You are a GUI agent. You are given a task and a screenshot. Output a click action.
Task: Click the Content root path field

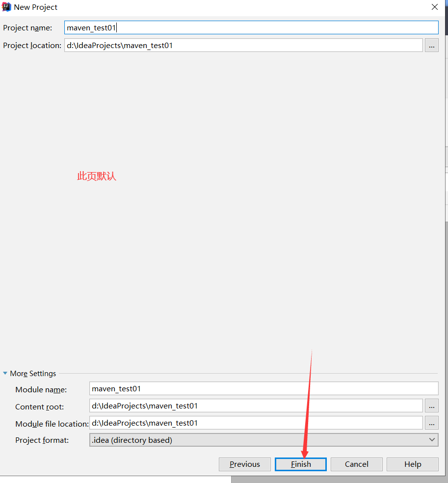click(256, 406)
